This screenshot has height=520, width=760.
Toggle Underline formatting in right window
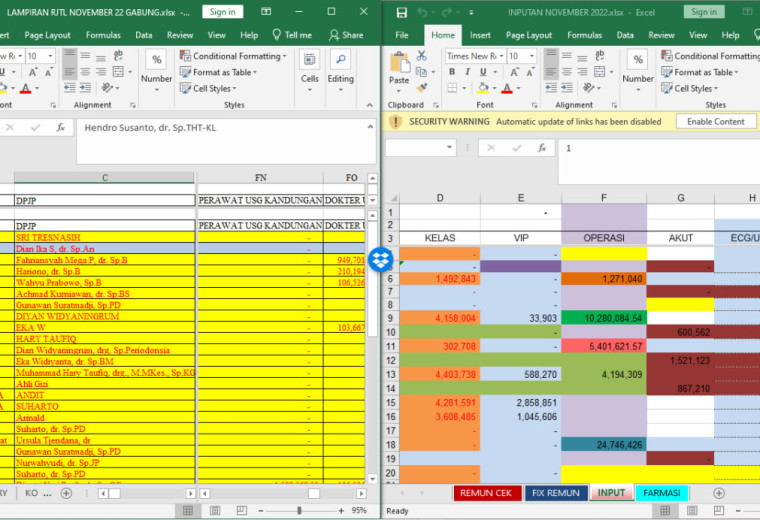click(x=483, y=72)
